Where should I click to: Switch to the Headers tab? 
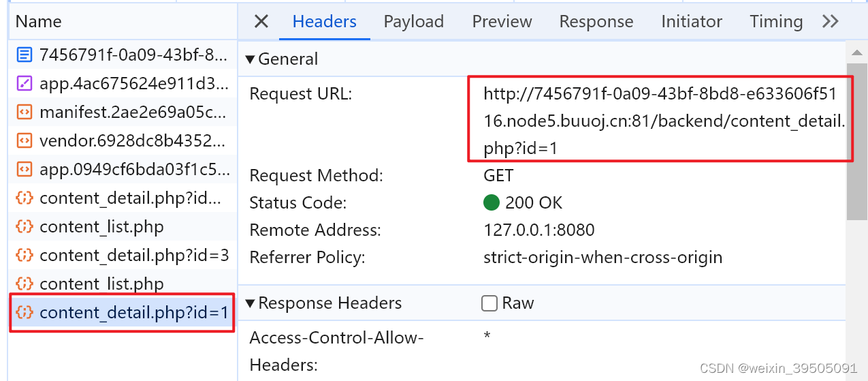325,22
